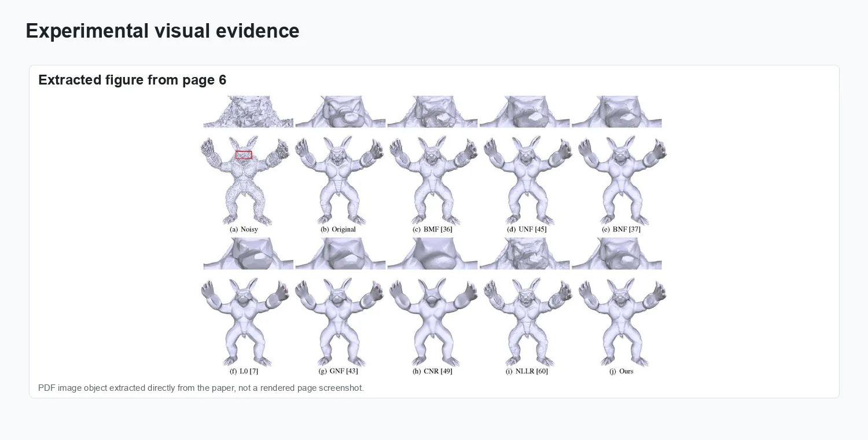
Task: Click the close-up inset above the Ours model
Action: (x=617, y=254)
